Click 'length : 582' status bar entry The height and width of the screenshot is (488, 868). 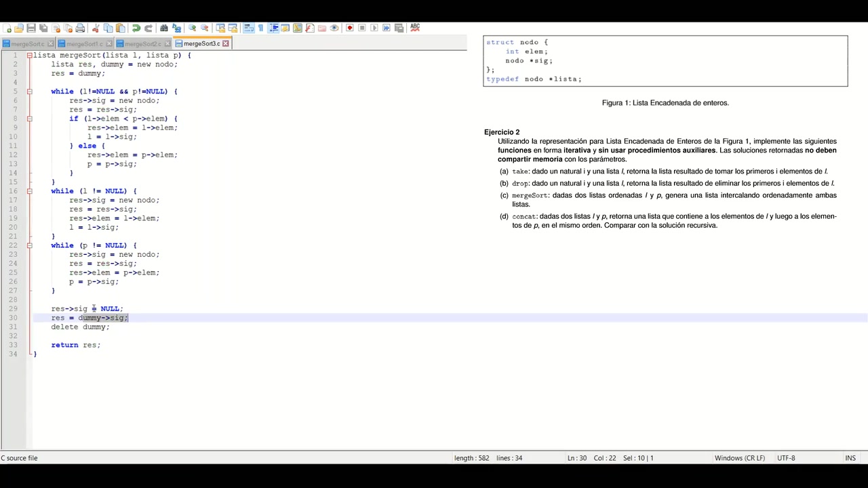click(x=472, y=458)
